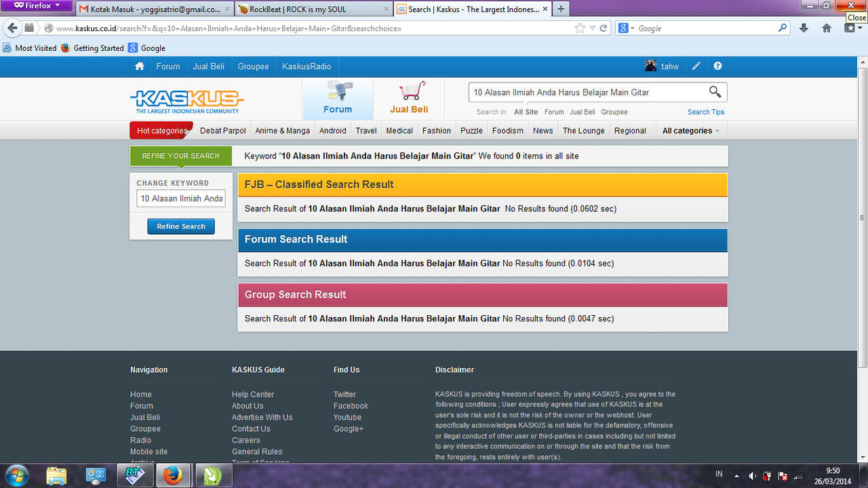Click the Change Keyword input field

click(x=181, y=199)
